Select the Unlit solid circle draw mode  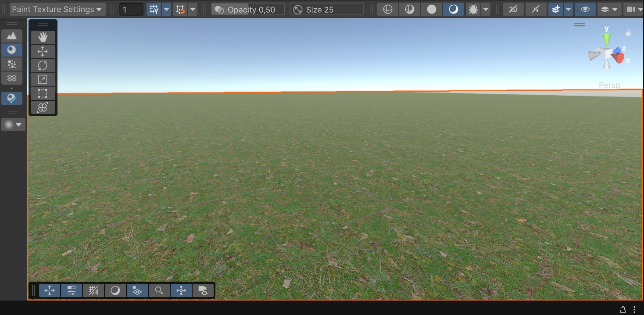432,9
